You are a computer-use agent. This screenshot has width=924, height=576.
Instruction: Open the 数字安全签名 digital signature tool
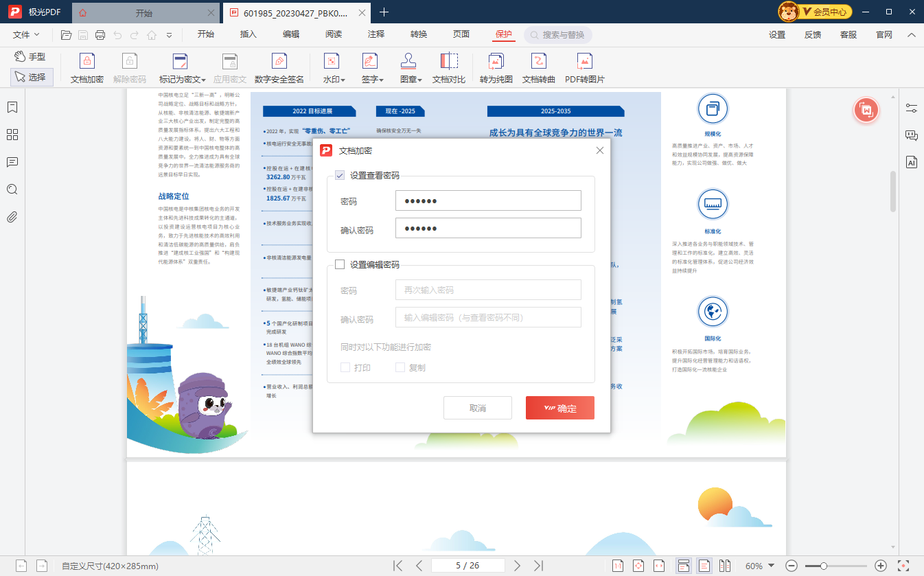click(279, 68)
